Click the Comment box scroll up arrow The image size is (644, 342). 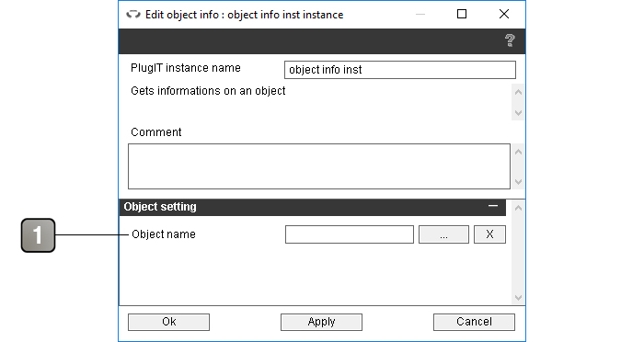[518, 152]
